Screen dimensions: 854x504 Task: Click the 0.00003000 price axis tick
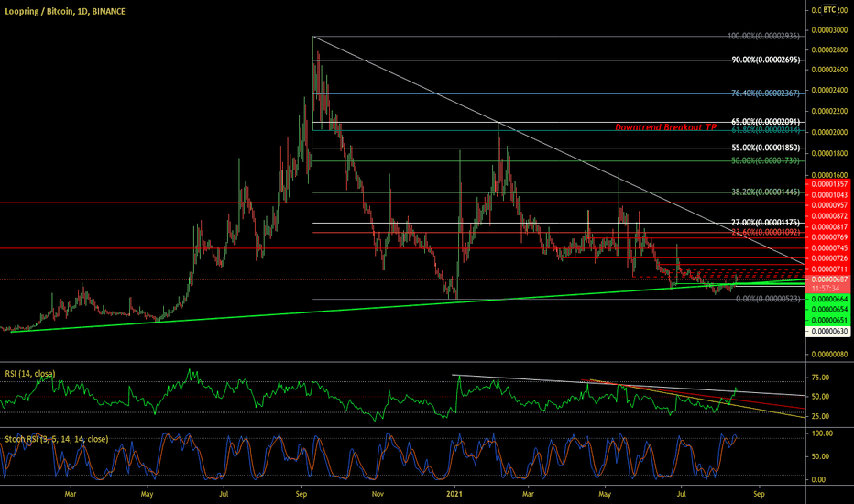tap(829, 30)
